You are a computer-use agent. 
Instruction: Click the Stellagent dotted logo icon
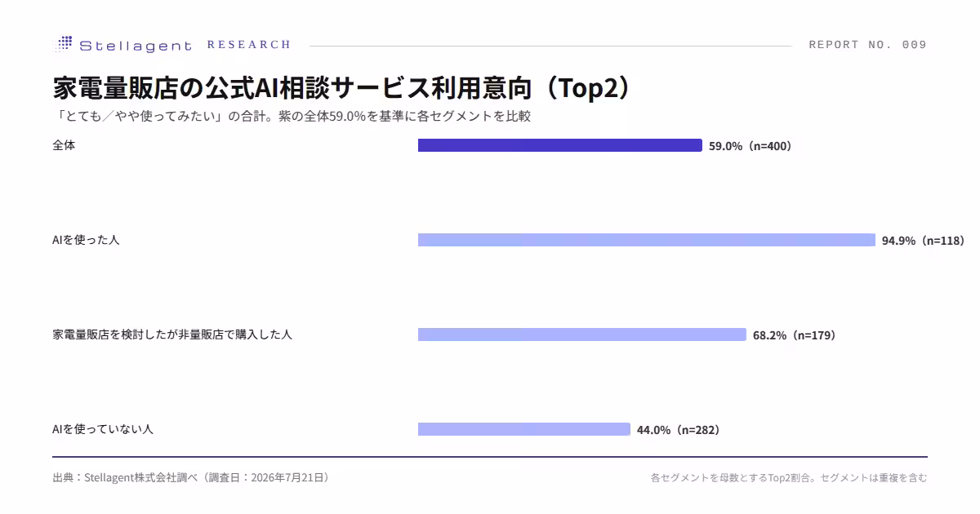(63, 44)
